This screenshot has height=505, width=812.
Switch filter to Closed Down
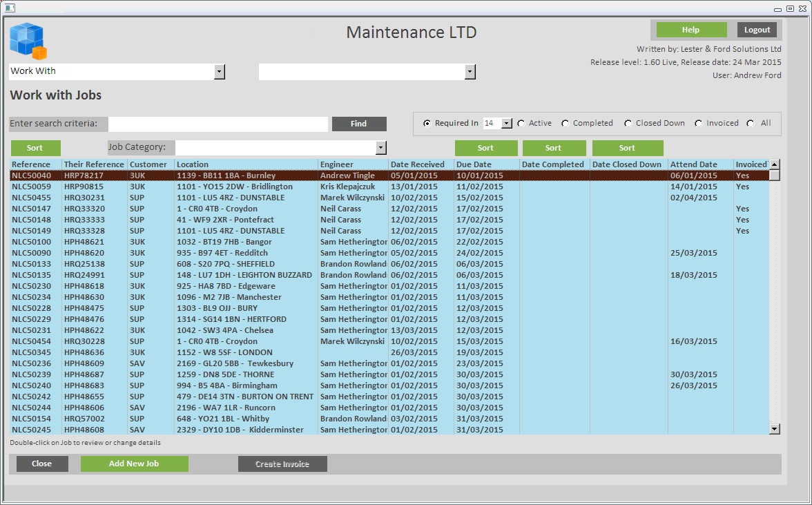(x=628, y=123)
